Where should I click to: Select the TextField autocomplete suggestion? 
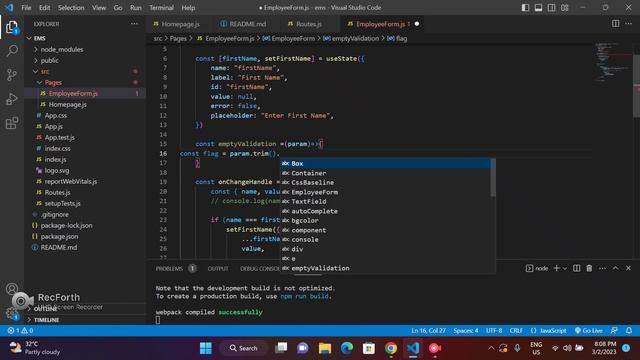pos(386,202)
